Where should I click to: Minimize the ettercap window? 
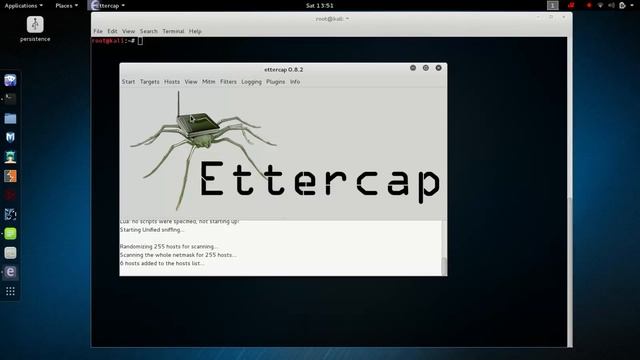pyautogui.click(x=413, y=68)
